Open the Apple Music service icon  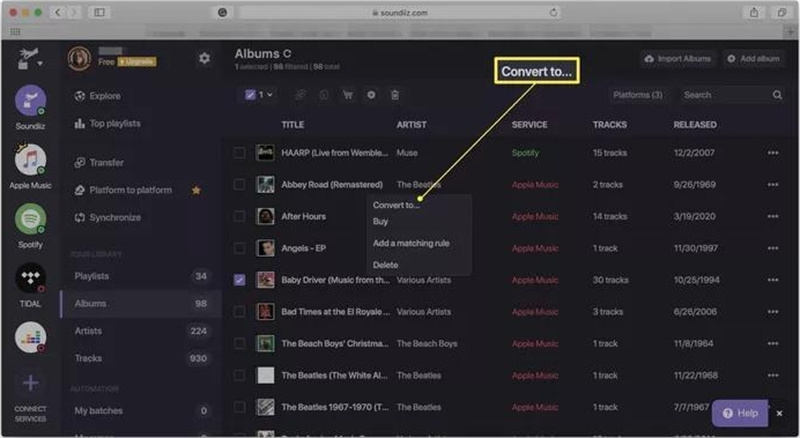30,160
